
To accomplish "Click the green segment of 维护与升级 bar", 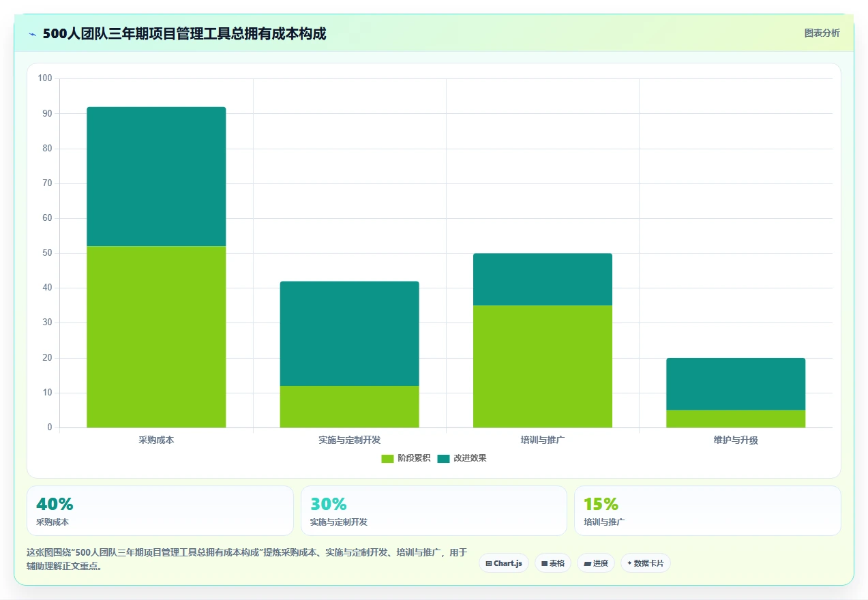I will click(736, 419).
